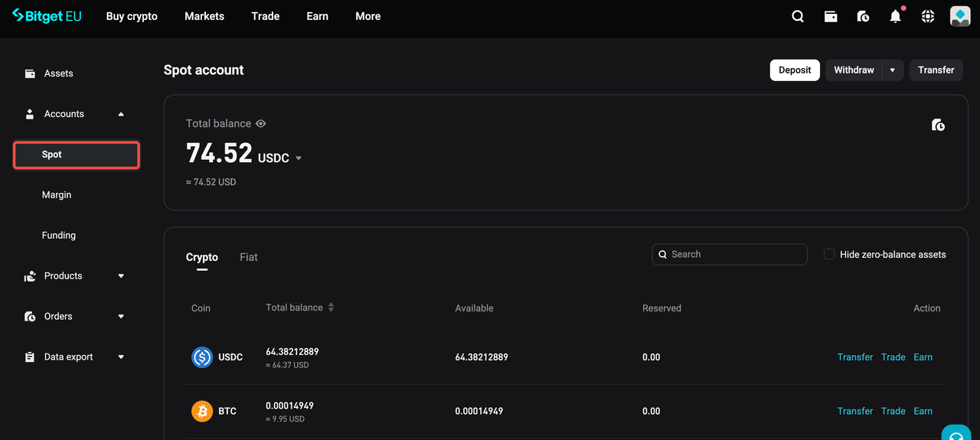Click the Assets wallet icon in sidebar

(x=30, y=73)
